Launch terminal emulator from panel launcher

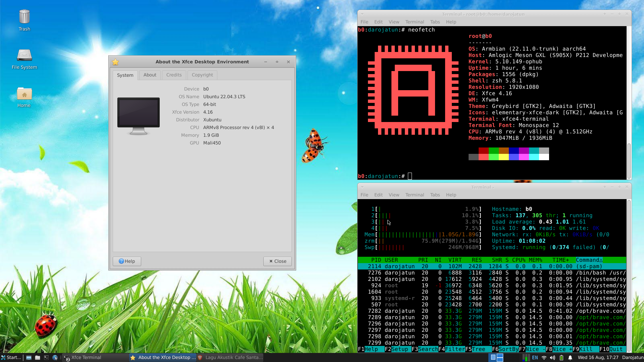click(46, 358)
